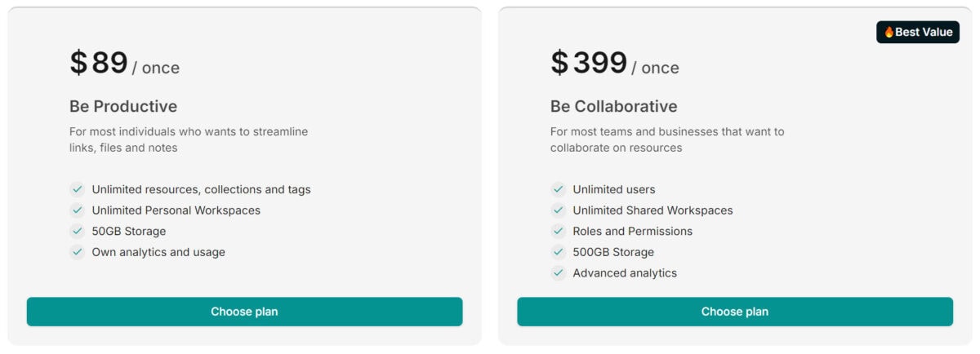
Task: Click the $399 / once price
Action: 615,63
